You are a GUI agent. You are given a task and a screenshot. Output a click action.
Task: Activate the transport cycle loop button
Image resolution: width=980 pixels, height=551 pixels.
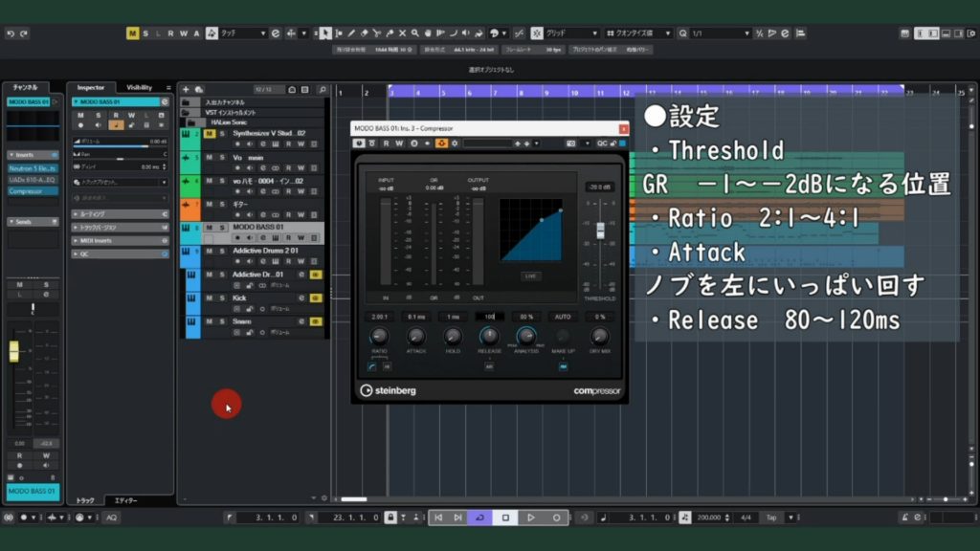point(480,518)
